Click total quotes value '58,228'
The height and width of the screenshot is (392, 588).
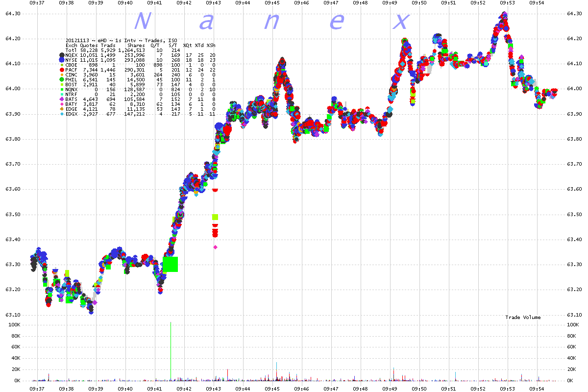[89, 50]
